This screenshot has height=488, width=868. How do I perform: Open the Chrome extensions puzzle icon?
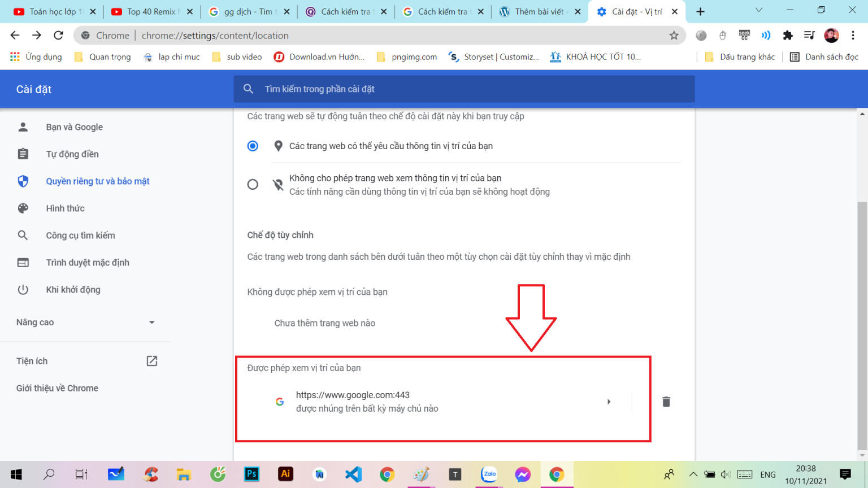coord(787,36)
